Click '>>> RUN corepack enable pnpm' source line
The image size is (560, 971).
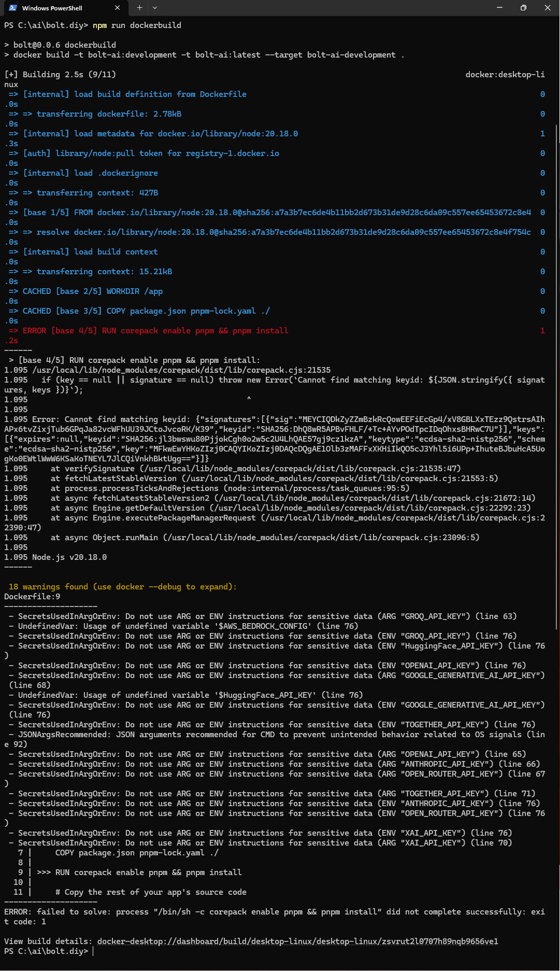[x=139, y=872]
